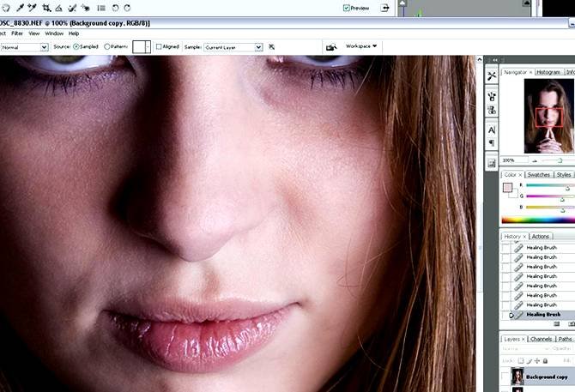
Task: Click the foreground color swatch in Color panel
Action: click(x=508, y=188)
